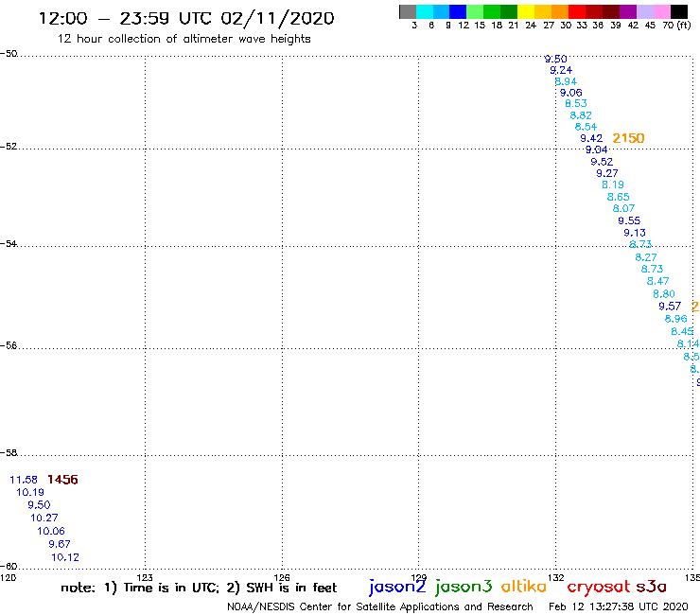Click the chart title with date 02/11/2020
700x615 pixels.
coord(186,18)
